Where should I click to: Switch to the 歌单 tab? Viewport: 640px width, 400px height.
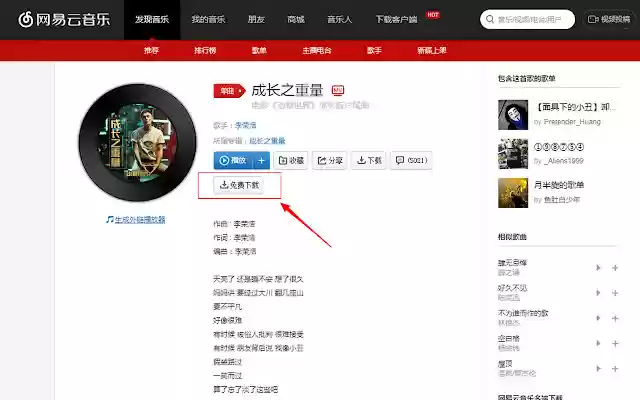259,50
